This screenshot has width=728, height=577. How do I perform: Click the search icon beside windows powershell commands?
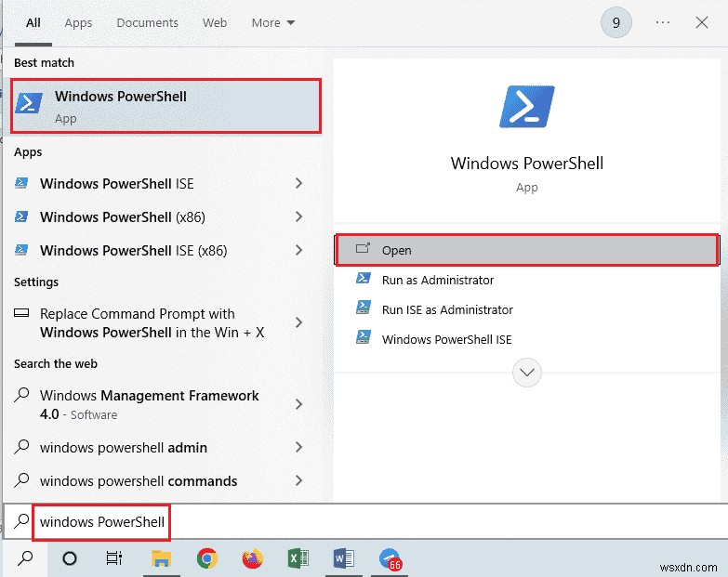coord(21,480)
